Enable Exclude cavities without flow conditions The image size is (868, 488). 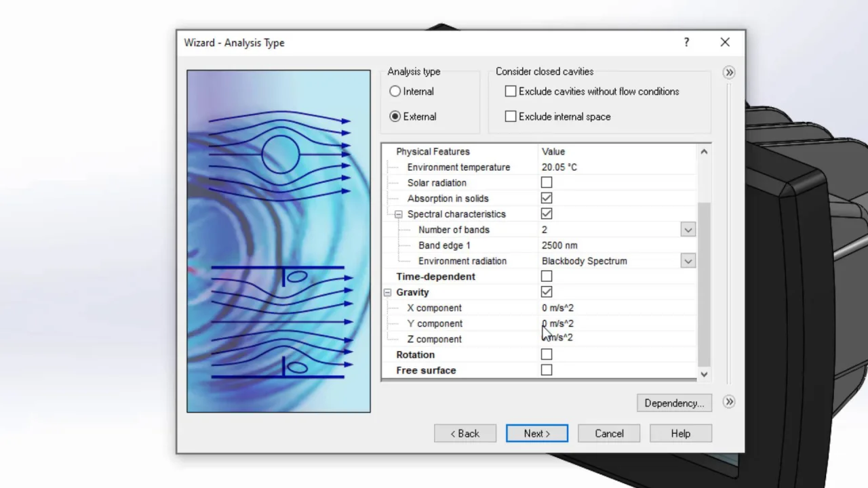click(511, 91)
